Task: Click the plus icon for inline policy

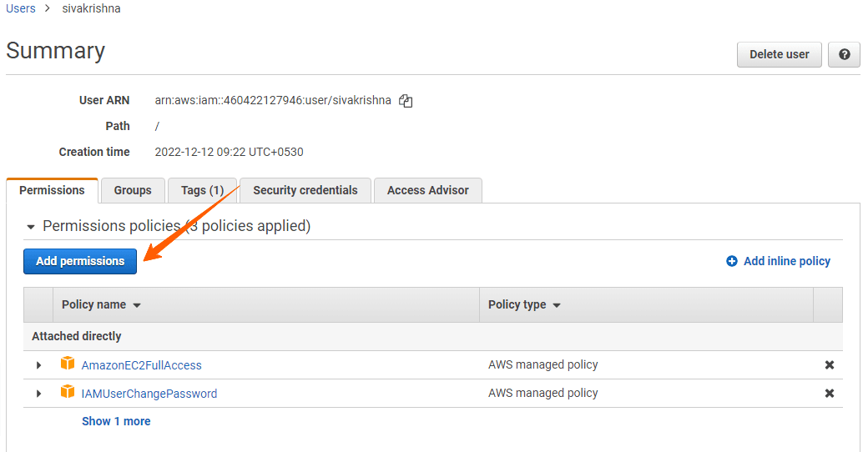Action: click(x=732, y=262)
